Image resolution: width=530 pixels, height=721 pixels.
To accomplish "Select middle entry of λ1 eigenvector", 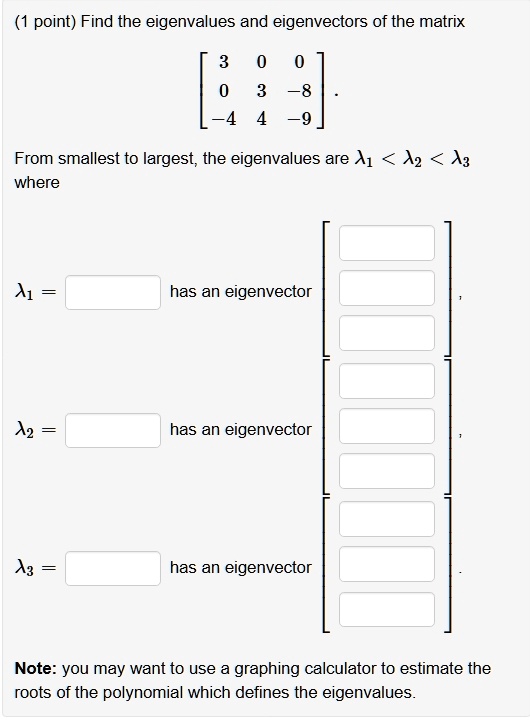I will tap(387, 288).
